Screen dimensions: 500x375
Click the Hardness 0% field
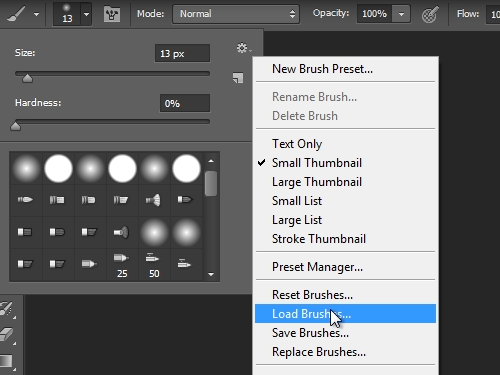[x=185, y=103]
